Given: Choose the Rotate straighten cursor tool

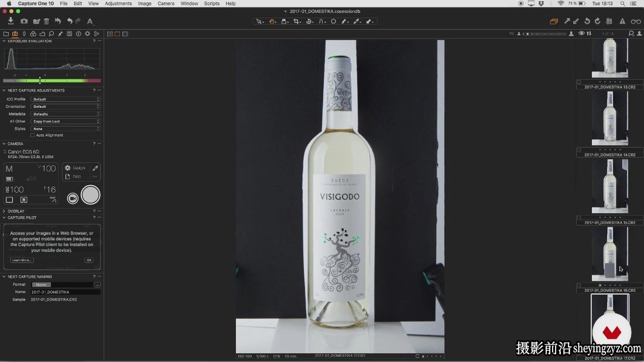Looking at the screenshot, I should pos(309,21).
